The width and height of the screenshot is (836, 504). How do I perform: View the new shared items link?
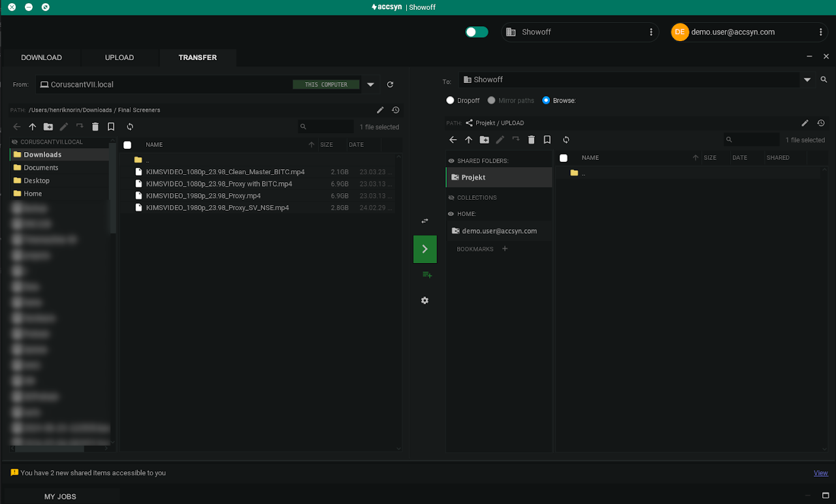pos(820,473)
